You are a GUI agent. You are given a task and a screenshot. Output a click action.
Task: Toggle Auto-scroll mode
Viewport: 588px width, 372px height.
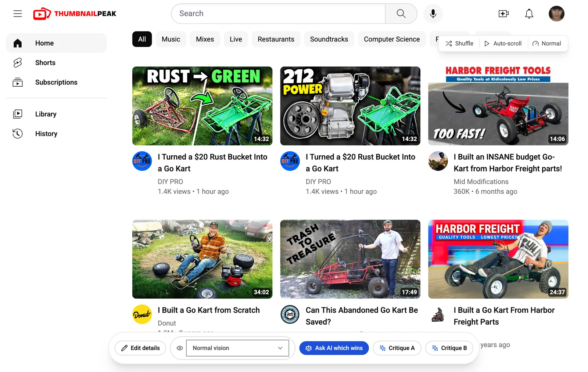click(503, 43)
